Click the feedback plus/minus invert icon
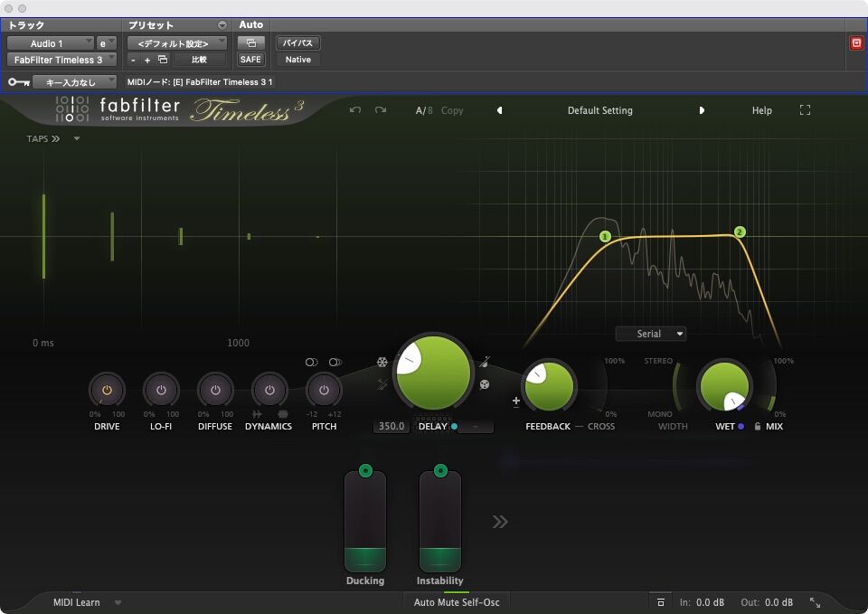Image resolution: width=868 pixels, height=614 pixels. [x=516, y=402]
